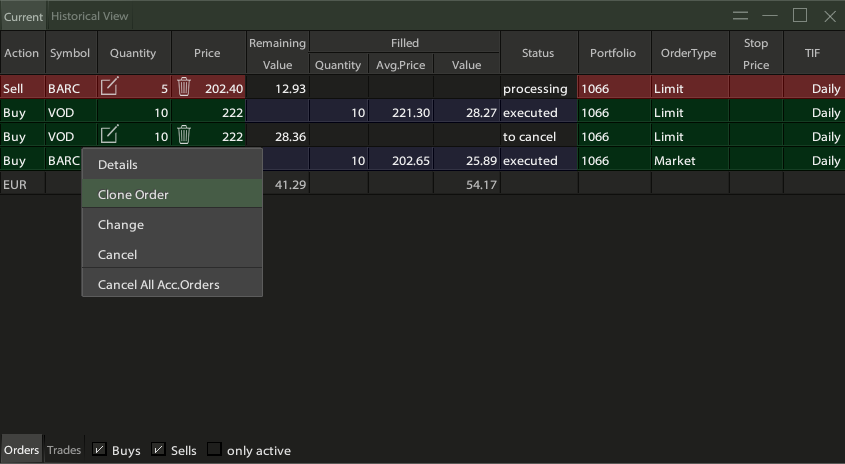Click trash icon on Sell BARC order

[184, 88]
